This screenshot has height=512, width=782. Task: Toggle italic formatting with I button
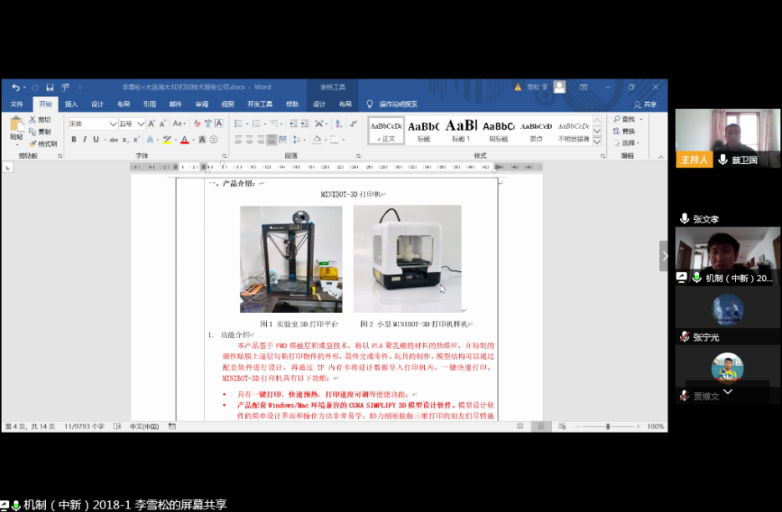pos(86,139)
